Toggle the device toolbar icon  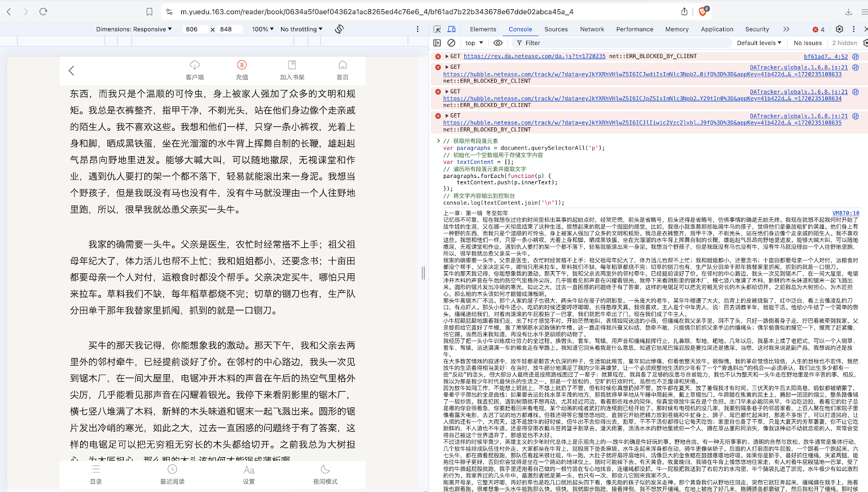pos(451,29)
